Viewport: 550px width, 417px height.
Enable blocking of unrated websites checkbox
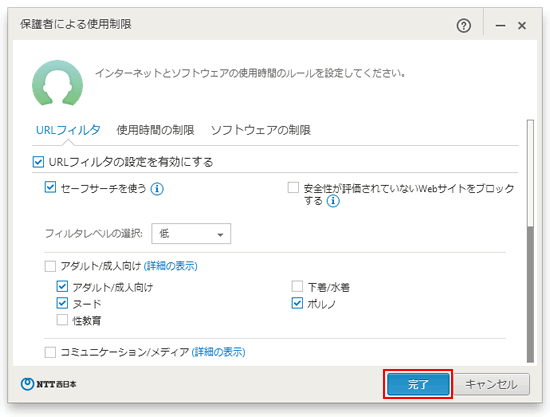point(293,187)
